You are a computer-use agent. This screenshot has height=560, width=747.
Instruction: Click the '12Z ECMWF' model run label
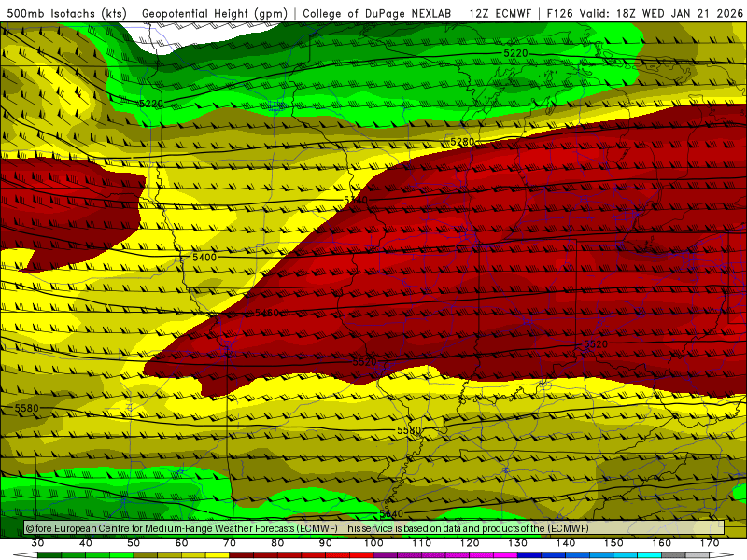pyautogui.click(x=500, y=13)
